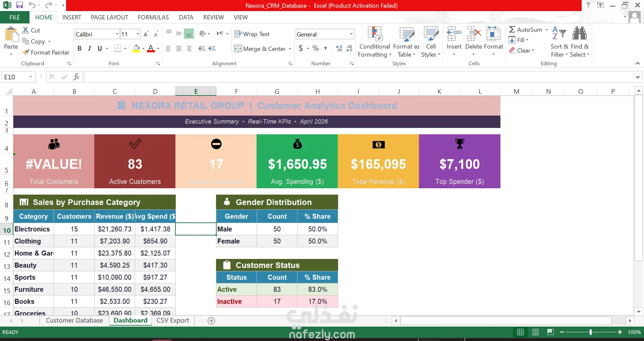Open Conditional Formatting
The image size is (644, 341).
[375, 42]
